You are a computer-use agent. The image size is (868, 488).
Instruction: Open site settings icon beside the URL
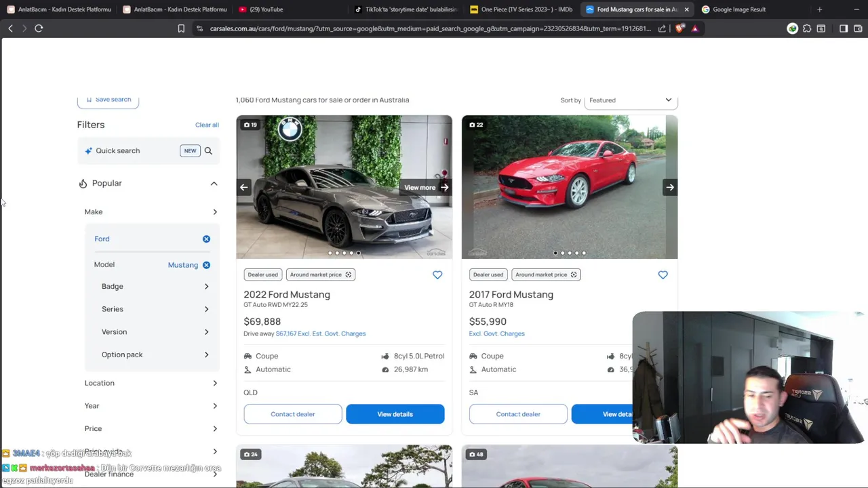pos(199,28)
